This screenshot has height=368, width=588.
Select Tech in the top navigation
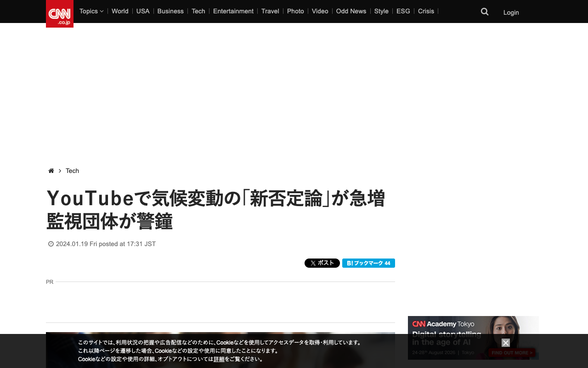[x=198, y=11]
